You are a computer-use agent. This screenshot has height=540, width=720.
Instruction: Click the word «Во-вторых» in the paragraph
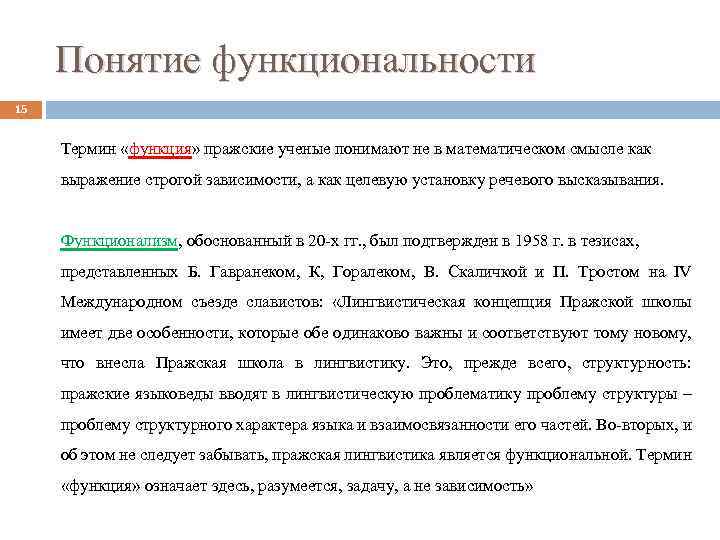click(x=635, y=425)
